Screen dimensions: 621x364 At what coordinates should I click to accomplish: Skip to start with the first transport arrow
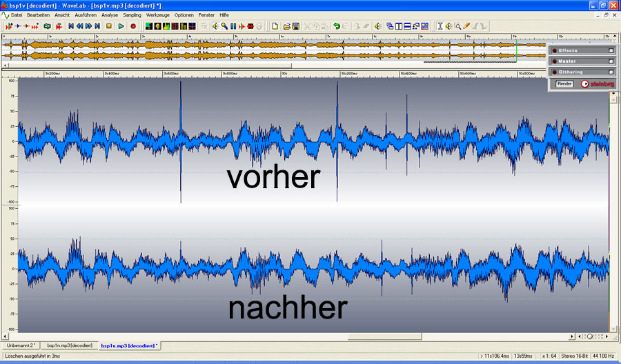click(71, 26)
